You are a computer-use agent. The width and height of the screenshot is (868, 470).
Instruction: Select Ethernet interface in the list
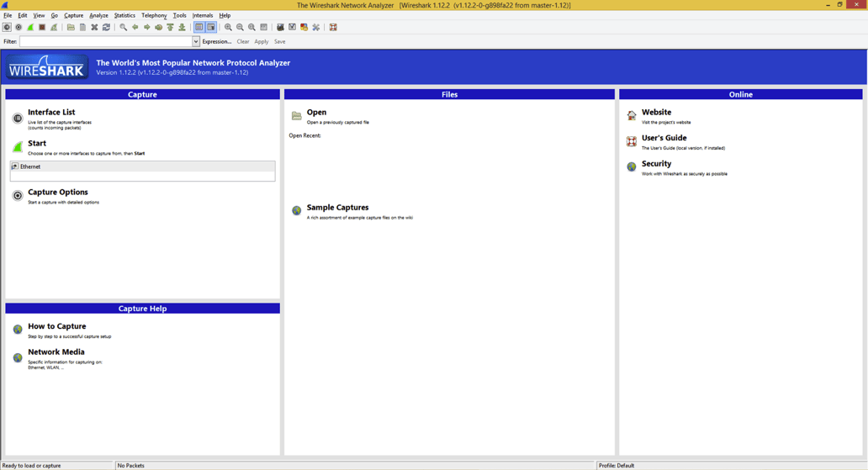[x=30, y=166]
